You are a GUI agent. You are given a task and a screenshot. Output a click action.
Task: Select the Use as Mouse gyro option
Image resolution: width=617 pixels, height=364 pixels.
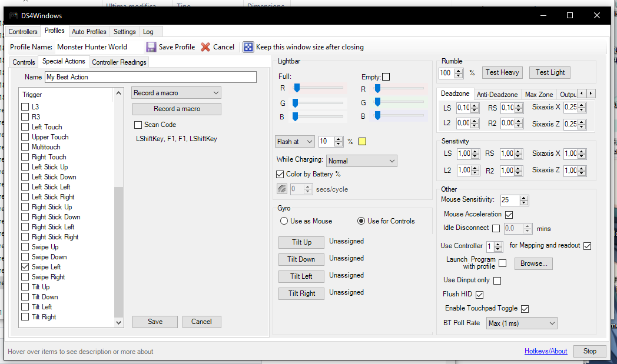coord(283,221)
